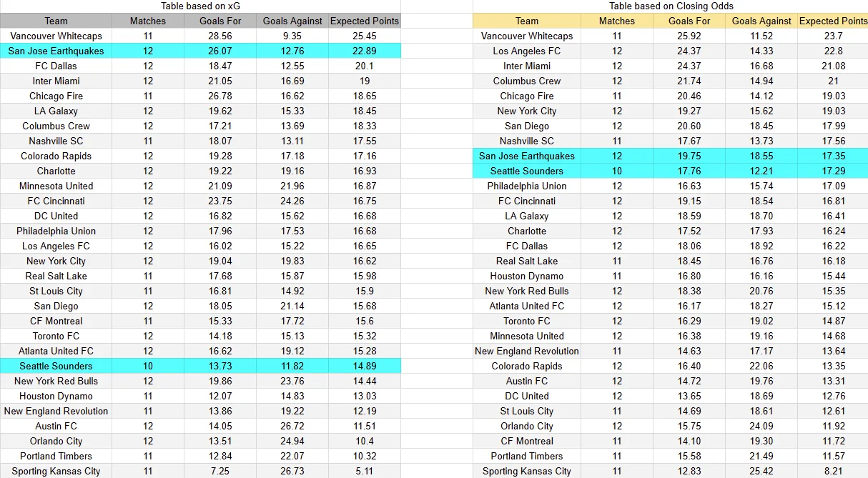Click the Goals For header in xG table

[x=220, y=21]
